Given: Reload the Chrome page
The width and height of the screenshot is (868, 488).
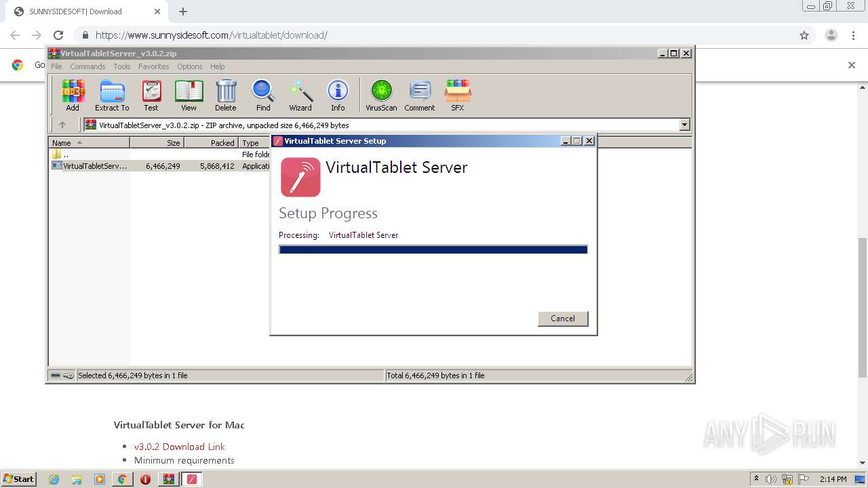Looking at the screenshot, I should click(x=58, y=35).
